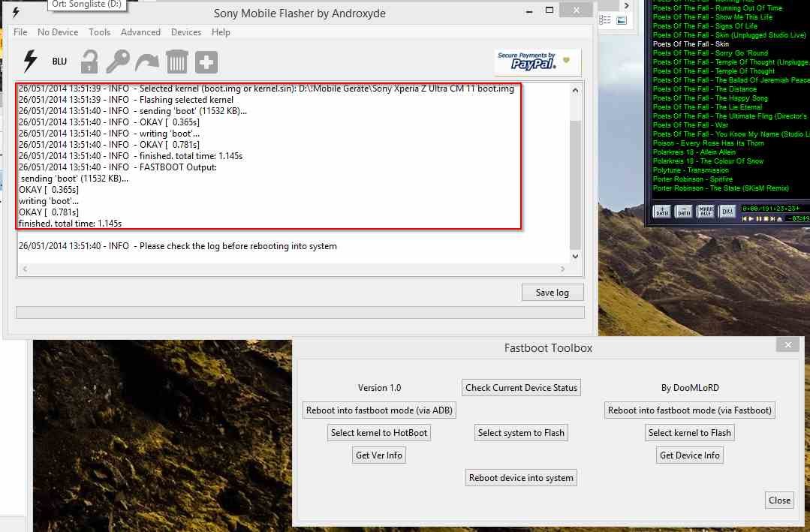Open the File menu

21,32
